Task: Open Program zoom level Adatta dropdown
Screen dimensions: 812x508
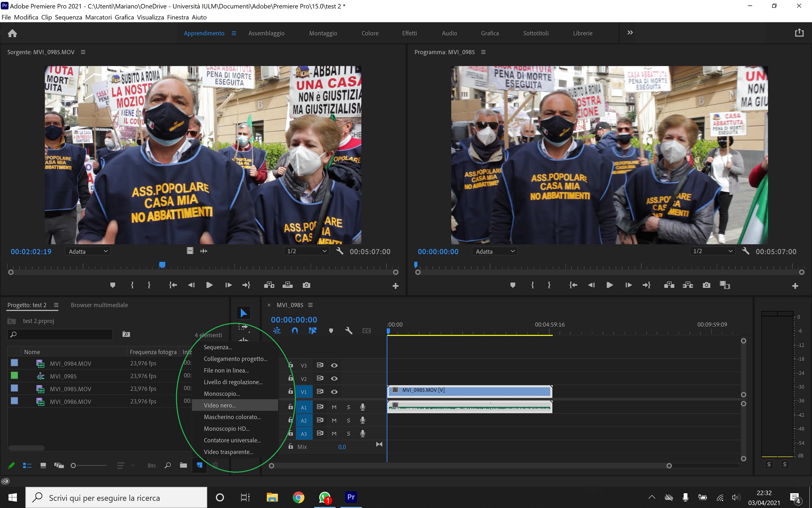Action: pyautogui.click(x=495, y=251)
